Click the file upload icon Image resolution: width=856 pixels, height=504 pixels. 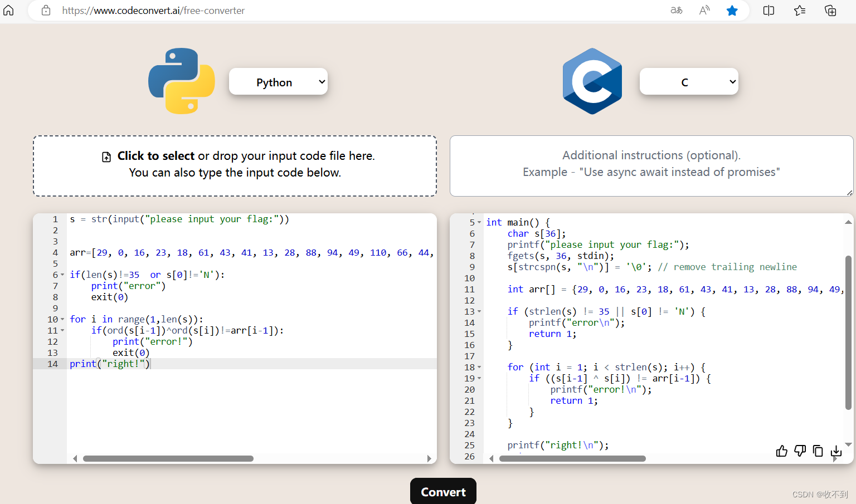coord(106,157)
